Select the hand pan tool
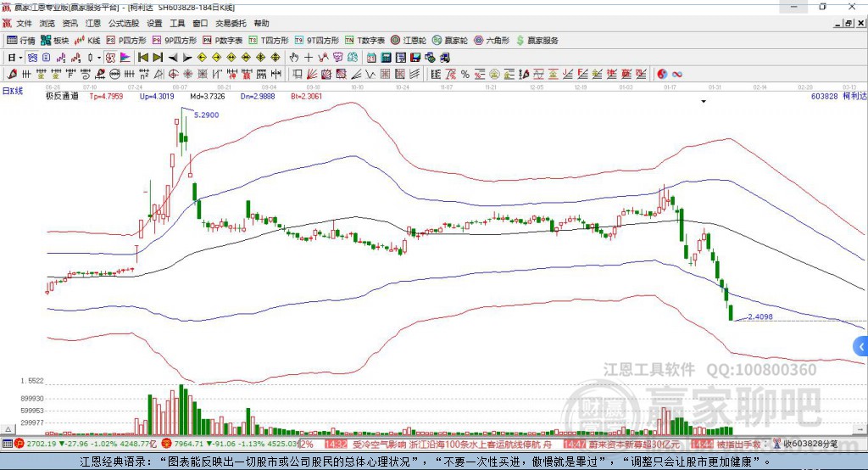 294,58
